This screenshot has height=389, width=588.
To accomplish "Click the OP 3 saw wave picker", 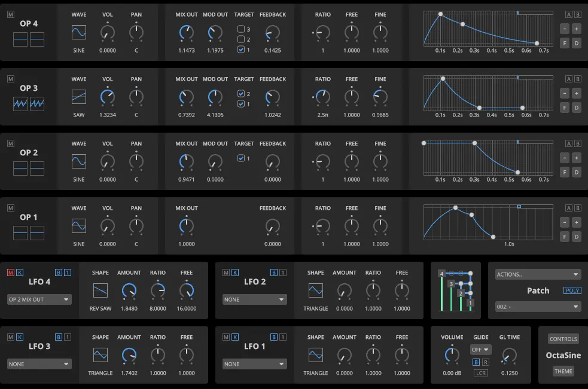I will [79, 97].
